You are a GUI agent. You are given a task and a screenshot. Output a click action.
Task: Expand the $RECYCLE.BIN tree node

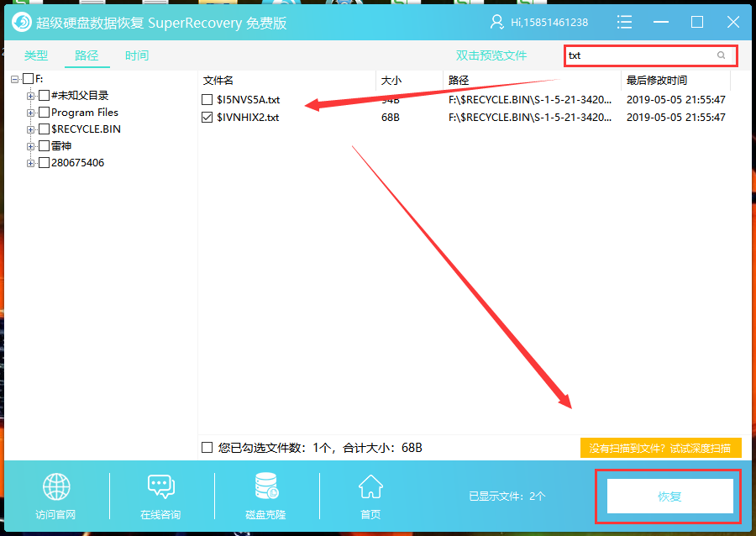[x=30, y=129]
